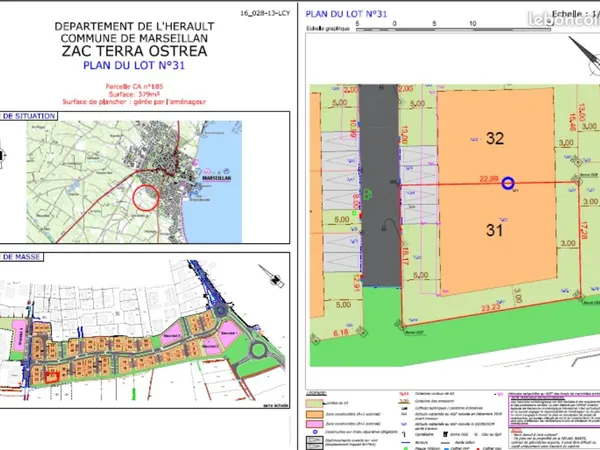Click the 18.17 boundary dimension
The height and width of the screenshot is (450, 600).
(405, 256)
